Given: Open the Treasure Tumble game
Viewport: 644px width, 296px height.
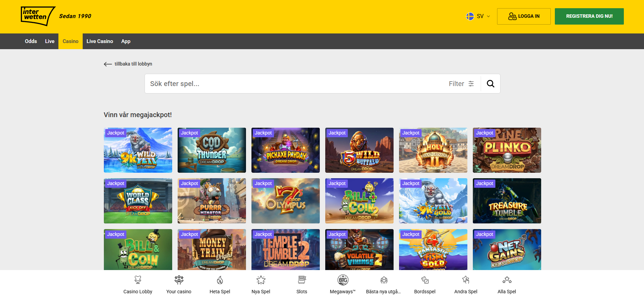Looking at the screenshot, I should [507, 201].
